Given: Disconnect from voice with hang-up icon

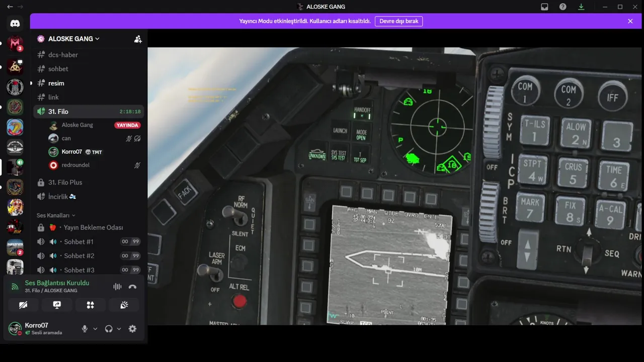Looking at the screenshot, I should pyautogui.click(x=132, y=287).
